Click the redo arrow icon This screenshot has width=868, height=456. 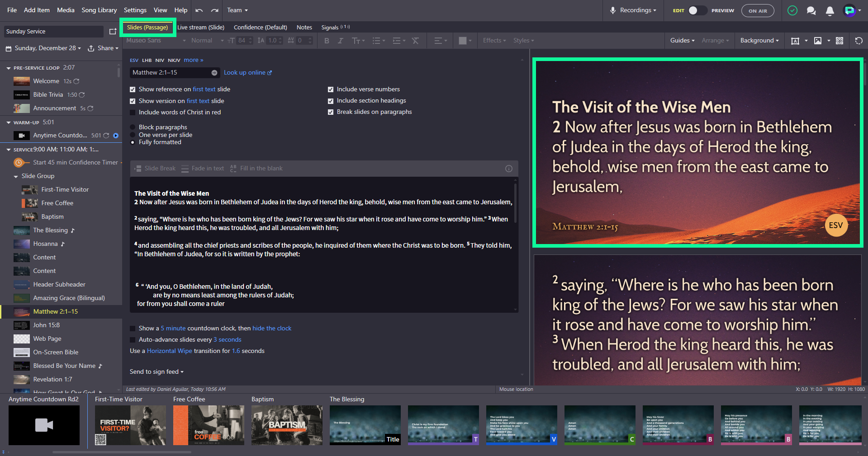coord(215,10)
